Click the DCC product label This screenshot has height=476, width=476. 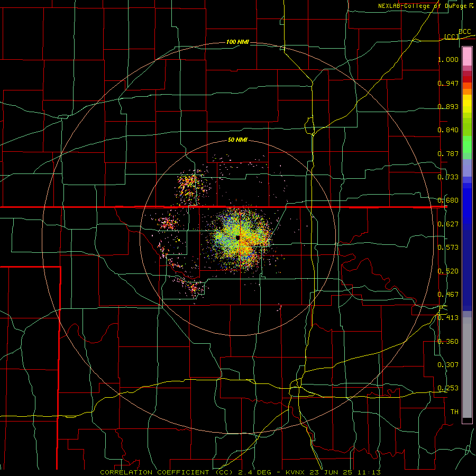[x=464, y=32]
